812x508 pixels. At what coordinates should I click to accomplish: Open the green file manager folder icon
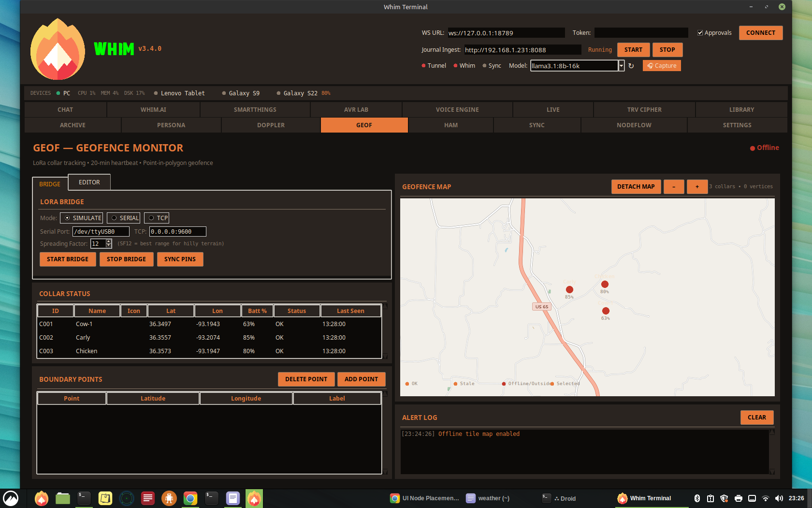tap(63, 498)
